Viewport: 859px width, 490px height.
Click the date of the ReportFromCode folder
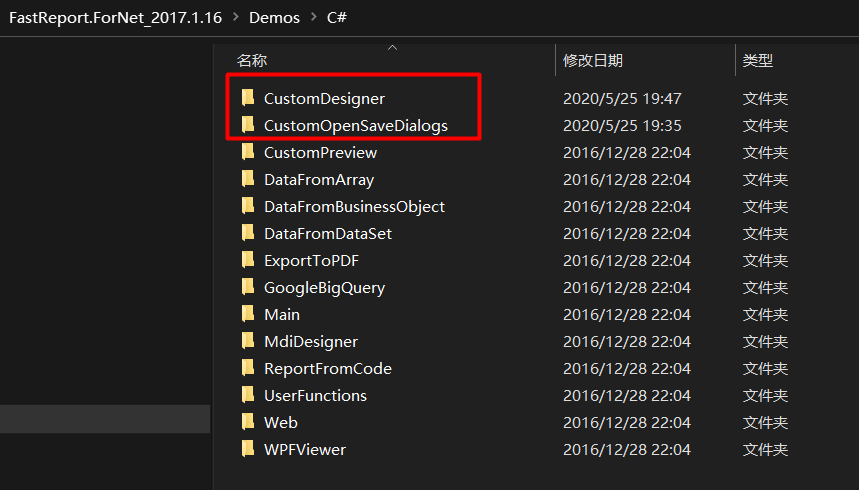pos(627,368)
